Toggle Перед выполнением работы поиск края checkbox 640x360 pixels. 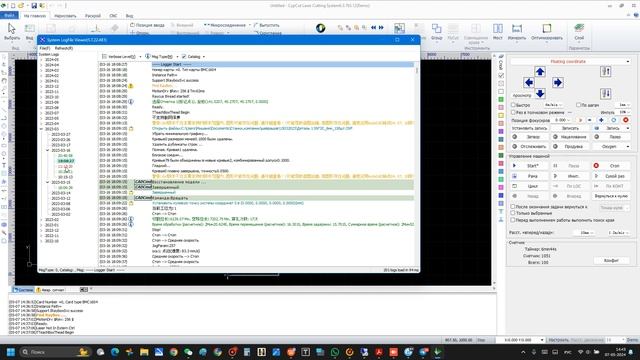[513, 220]
